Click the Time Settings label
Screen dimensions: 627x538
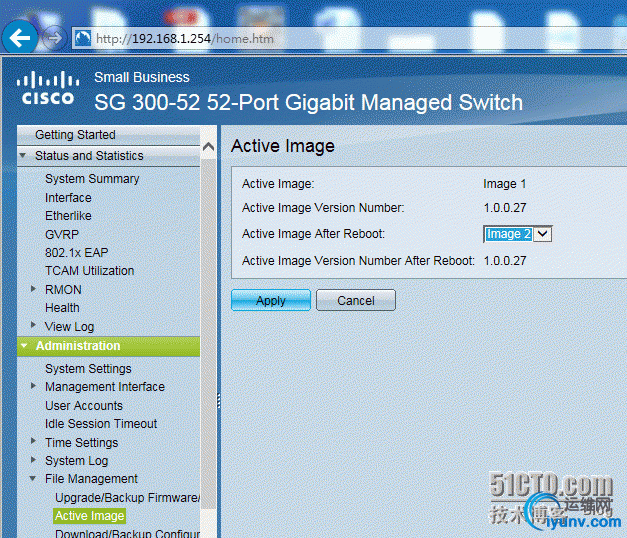coord(82,443)
